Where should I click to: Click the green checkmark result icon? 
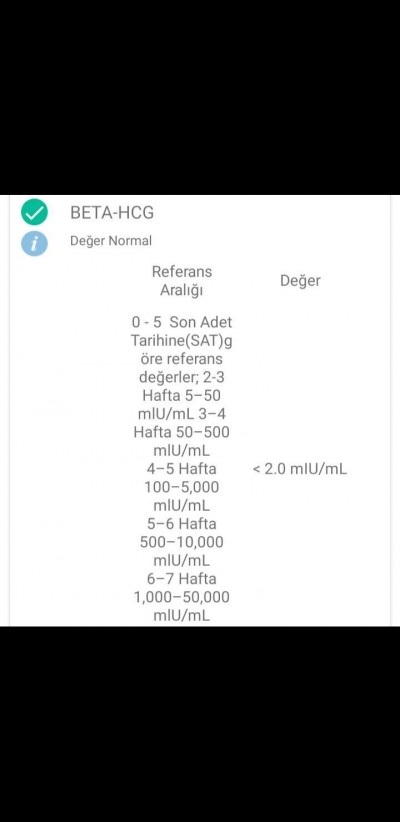pyautogui.click(x=34, y=212)
